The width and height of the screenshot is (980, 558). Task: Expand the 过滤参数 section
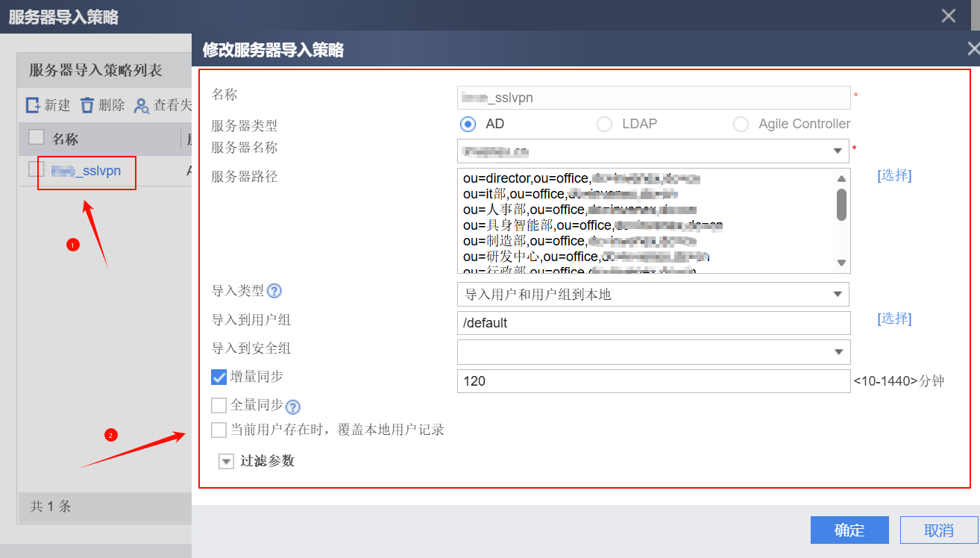pyautogui.click(x=227, y=462)
